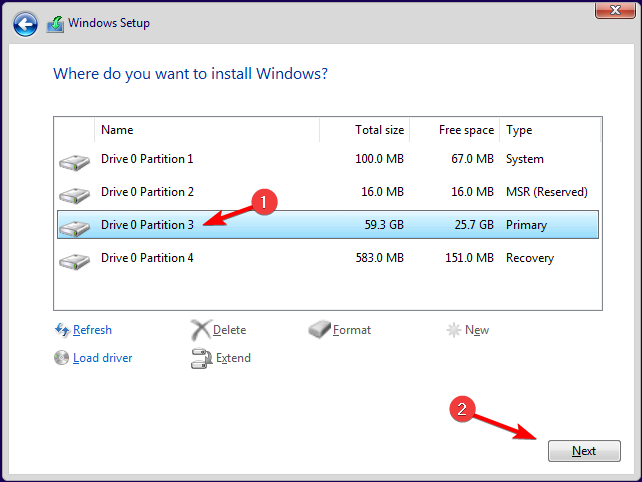Viewport: 642px width, 482px height.
Task: Open the Load driver link
Action: coord(102,358)
